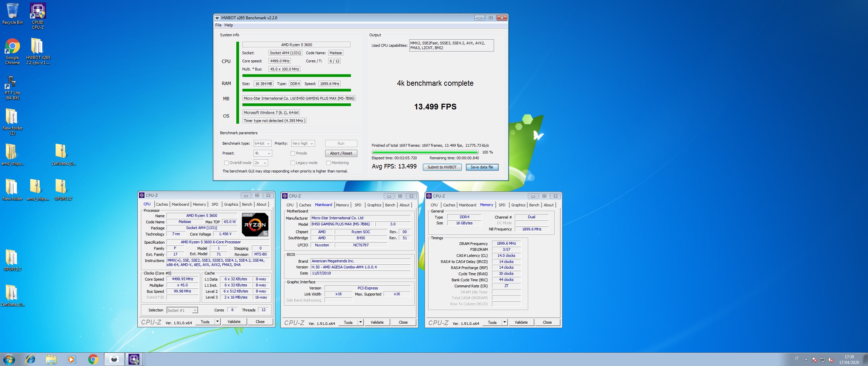Screen dimensions: 868x366
Task: Switch to Bench tab in left CPU-Z
Action: tap(247, 204)
